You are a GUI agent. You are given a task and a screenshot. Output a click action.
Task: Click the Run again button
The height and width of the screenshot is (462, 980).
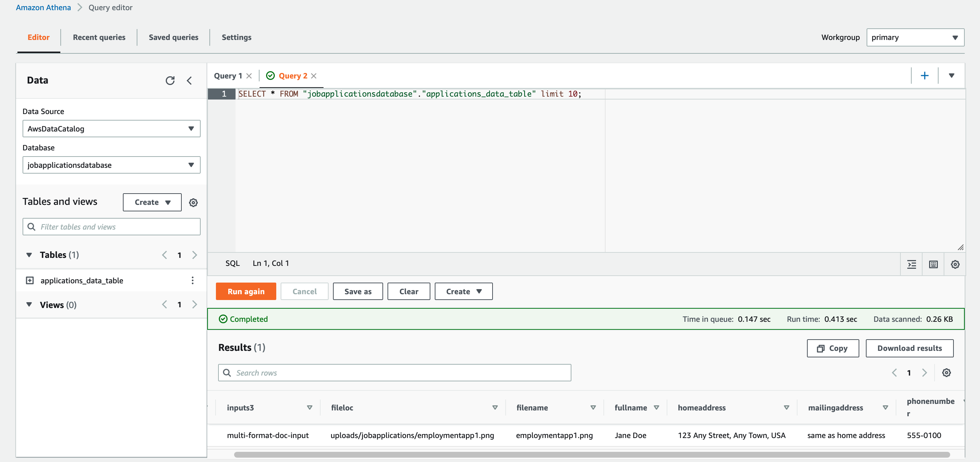[x=246, y=291]
